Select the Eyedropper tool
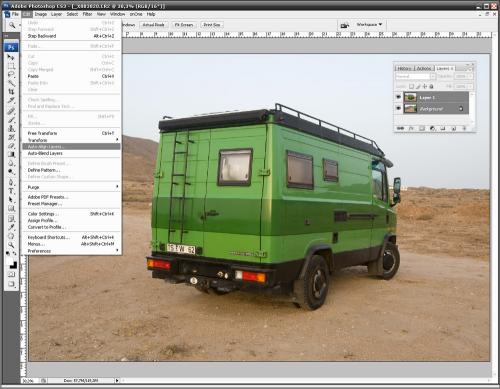500x389 pixels. point(11,228)
